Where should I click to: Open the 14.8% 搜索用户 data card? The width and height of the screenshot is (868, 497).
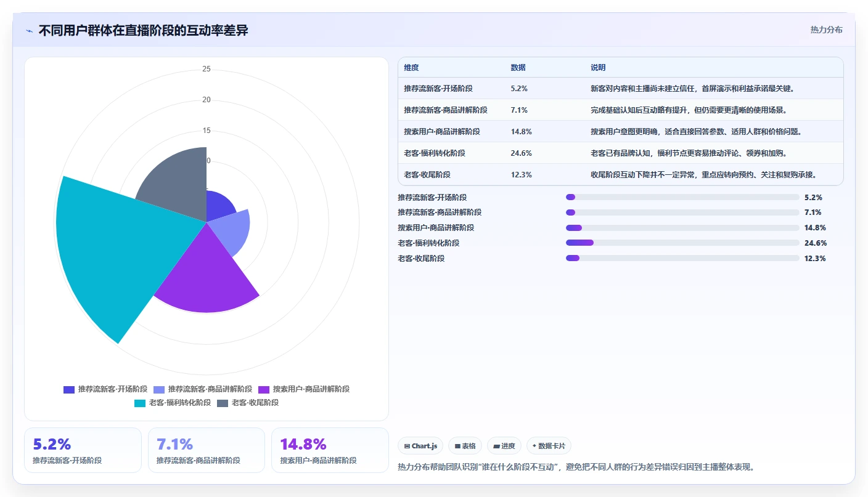pos(330,450)
